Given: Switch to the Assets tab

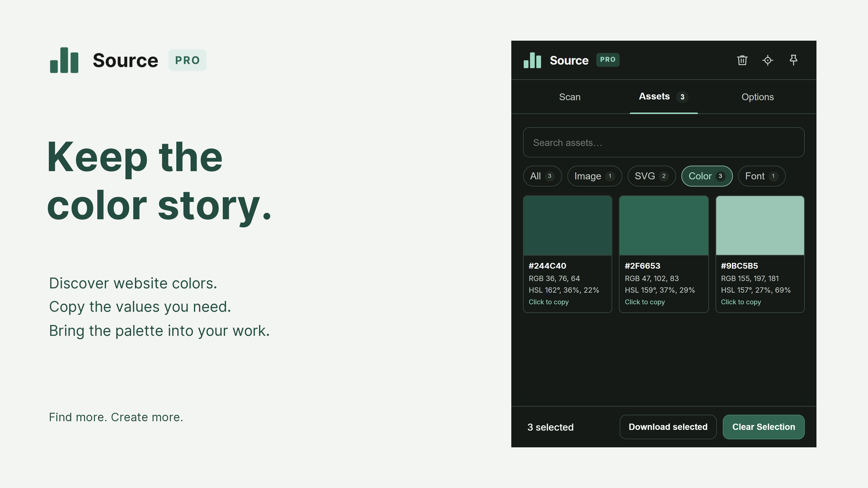Looking at the screenshot, I should coord(664,97).
